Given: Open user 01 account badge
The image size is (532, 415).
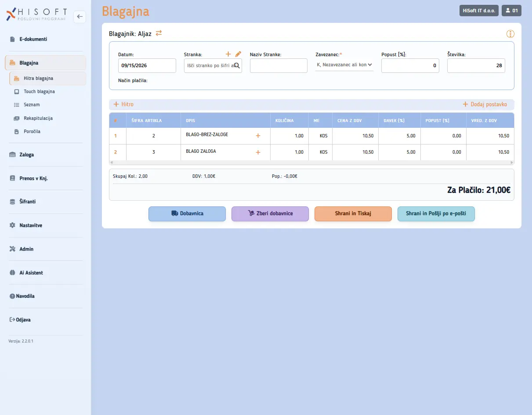Looking at the screenshot, I should click(512, 11).
